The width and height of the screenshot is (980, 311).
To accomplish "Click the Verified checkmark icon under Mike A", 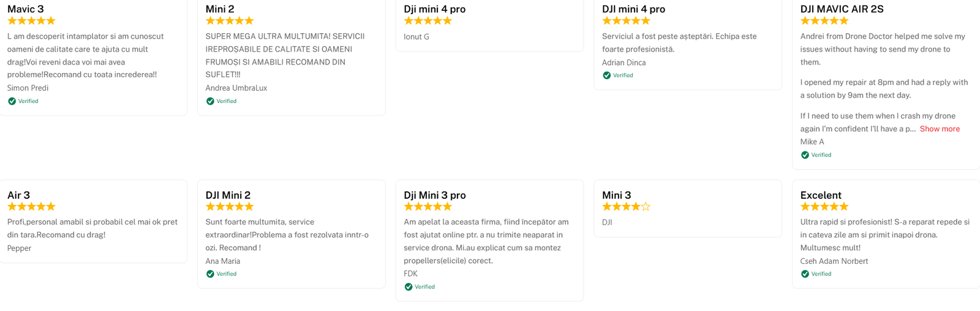I will 805,155.
